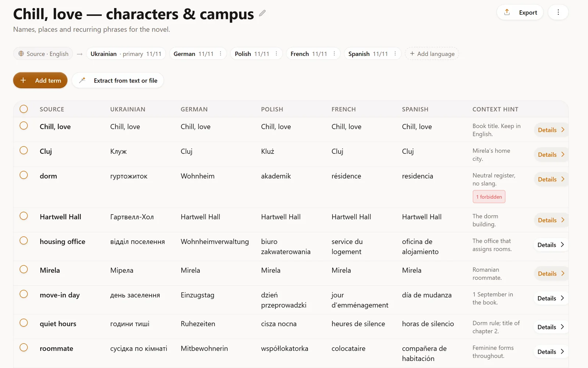The image size is (588, 368).
Task: Click Extract from text or file
Action: (118, 80)
